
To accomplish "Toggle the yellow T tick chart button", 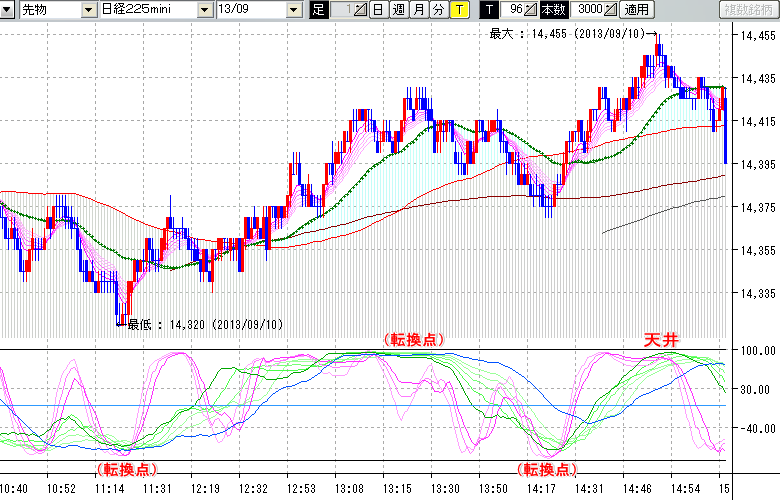I will click(458, 10).
